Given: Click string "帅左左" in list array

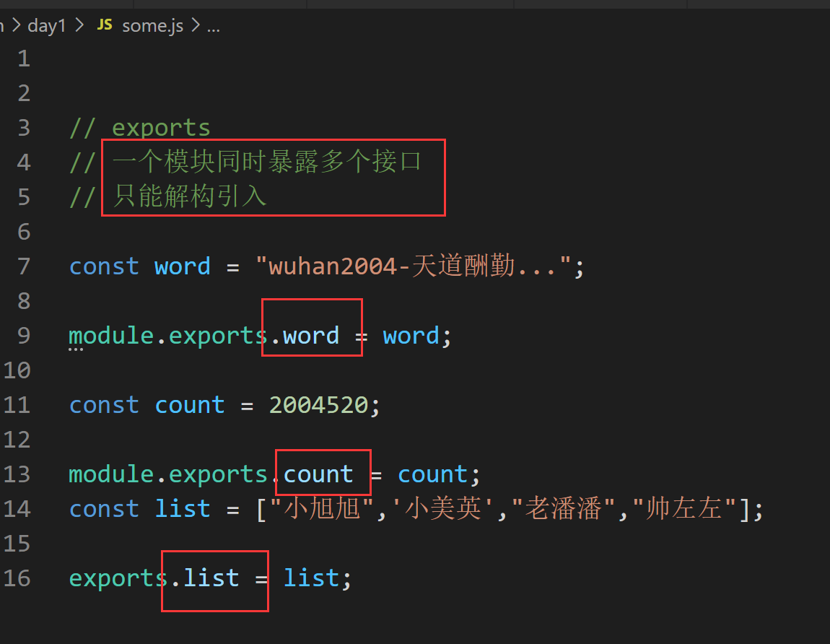Looking at the screenshot, I should point(683,508).
